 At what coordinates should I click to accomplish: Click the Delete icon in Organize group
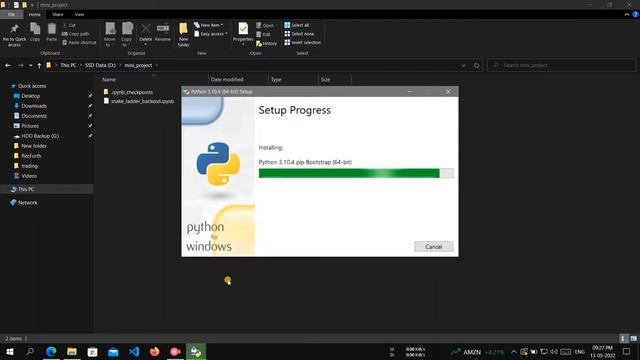(145, 29)
